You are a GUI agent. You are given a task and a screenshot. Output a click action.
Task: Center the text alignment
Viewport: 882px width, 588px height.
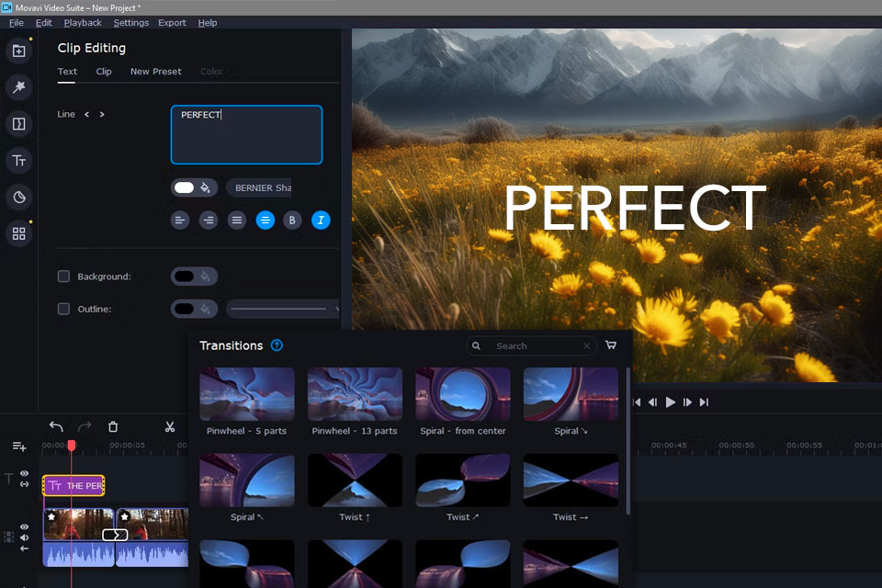click(x=265, y=220)
